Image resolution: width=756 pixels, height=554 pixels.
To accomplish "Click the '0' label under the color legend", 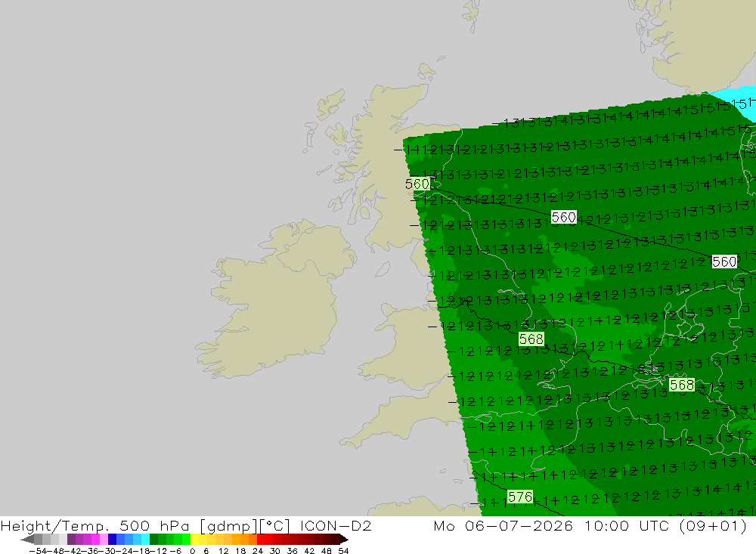I will (192, 551).
